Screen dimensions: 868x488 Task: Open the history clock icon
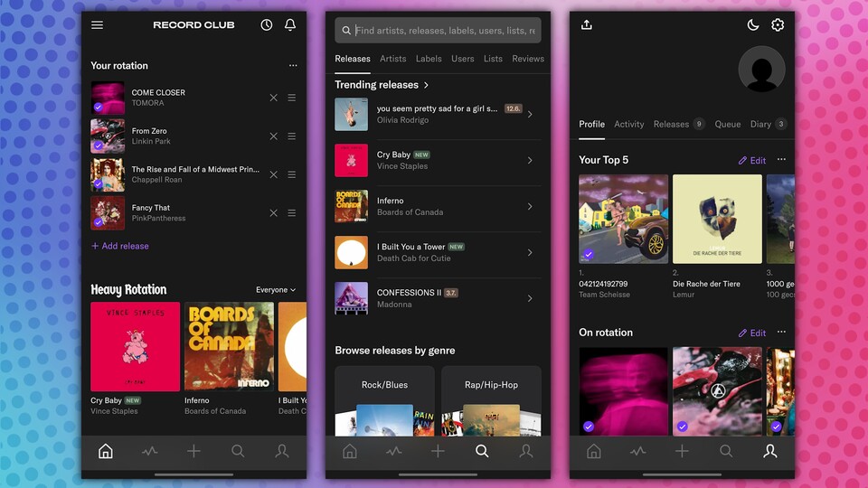pos(266,25)
